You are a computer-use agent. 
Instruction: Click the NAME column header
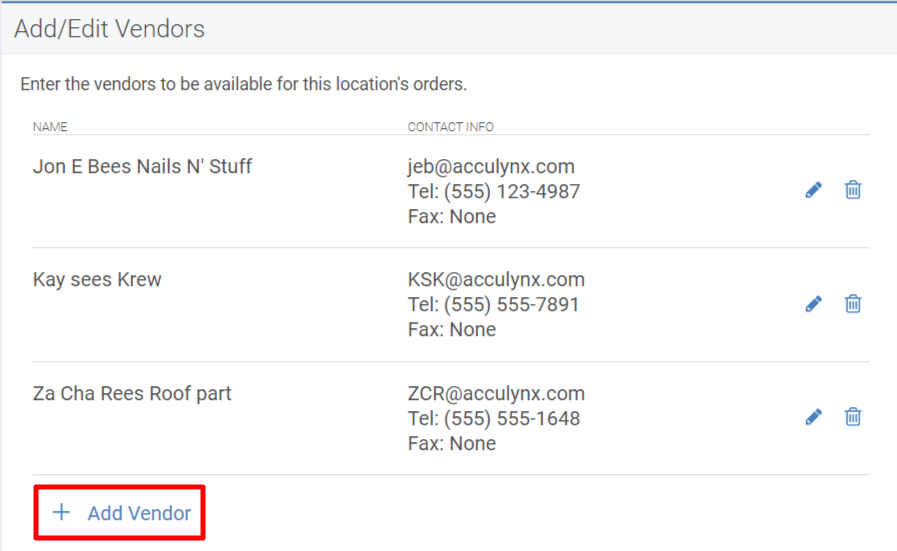point(50,126)
